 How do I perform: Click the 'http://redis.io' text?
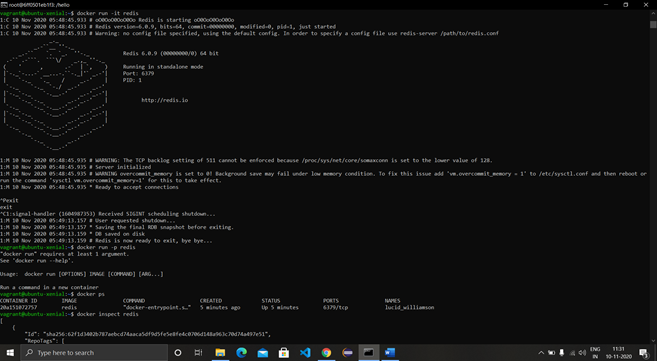[x=165, y=100]
